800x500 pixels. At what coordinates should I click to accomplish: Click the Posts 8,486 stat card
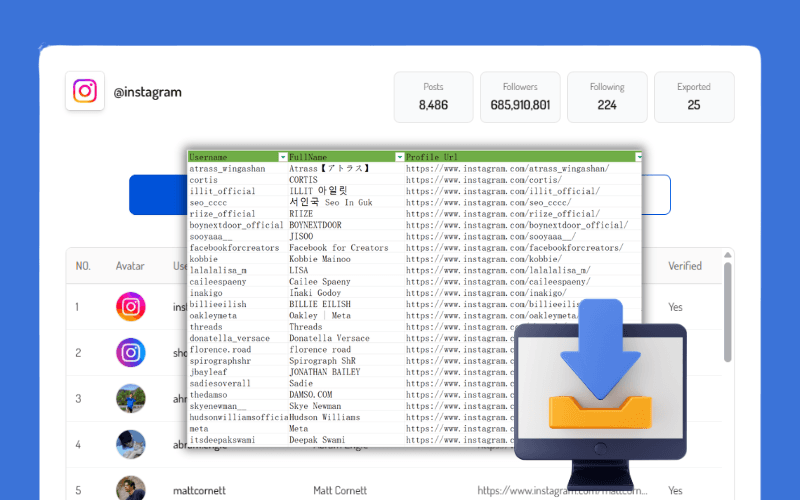[x=433, y=97]
